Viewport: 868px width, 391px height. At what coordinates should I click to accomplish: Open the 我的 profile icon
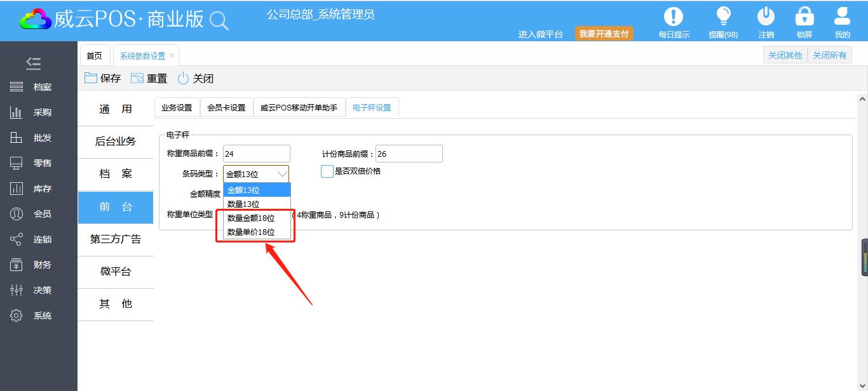pos(842,17)
